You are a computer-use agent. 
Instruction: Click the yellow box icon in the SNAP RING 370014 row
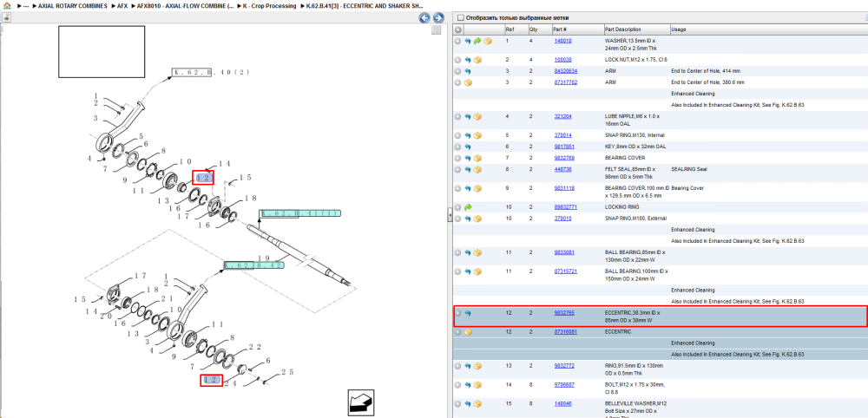coord(477,135)
